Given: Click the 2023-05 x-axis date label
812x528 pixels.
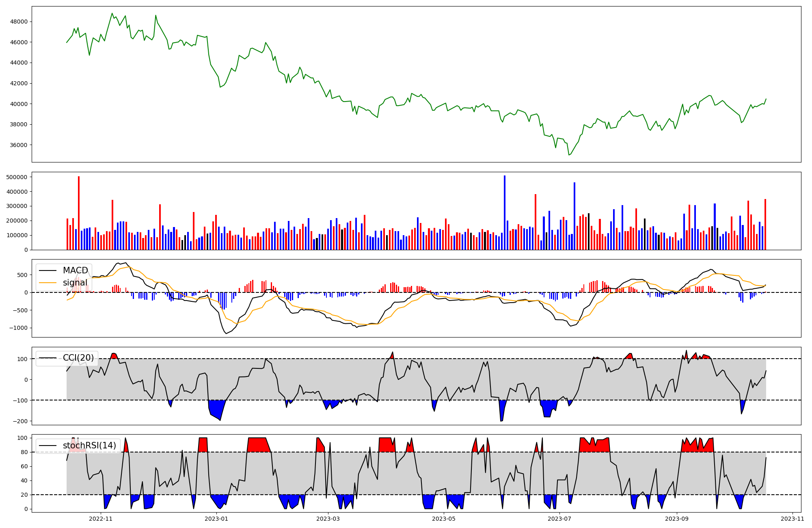Looking at the screenshot, I should [444, 518].
